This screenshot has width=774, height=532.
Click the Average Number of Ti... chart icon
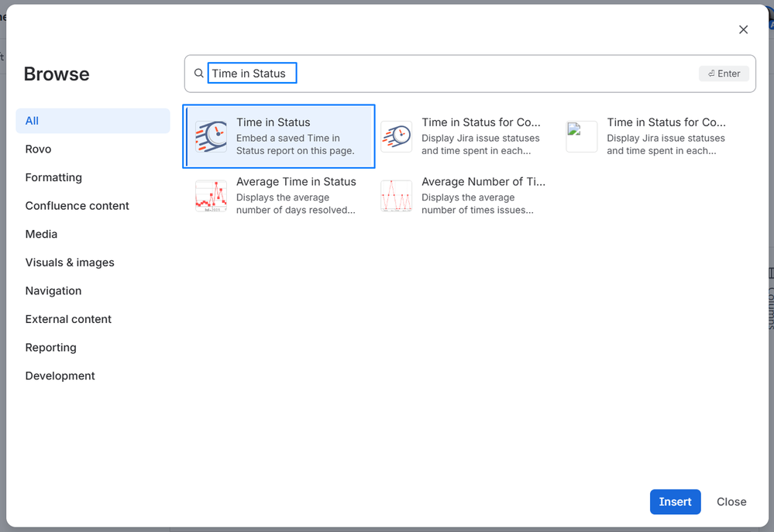pos(397,196)
